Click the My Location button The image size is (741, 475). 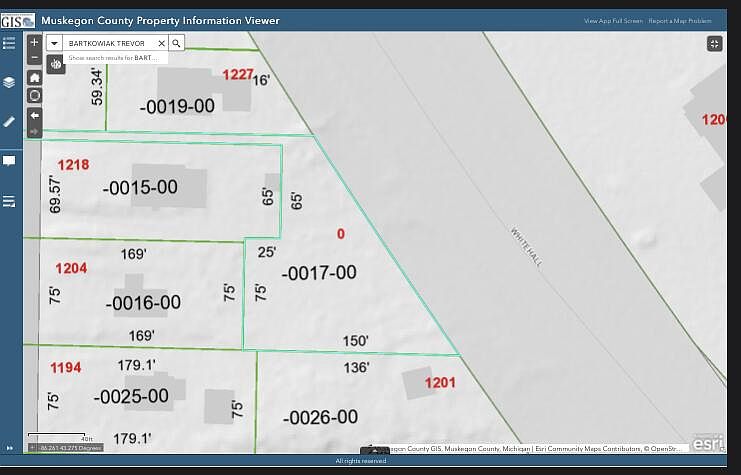pyautogui.click(x=34, y=95)
